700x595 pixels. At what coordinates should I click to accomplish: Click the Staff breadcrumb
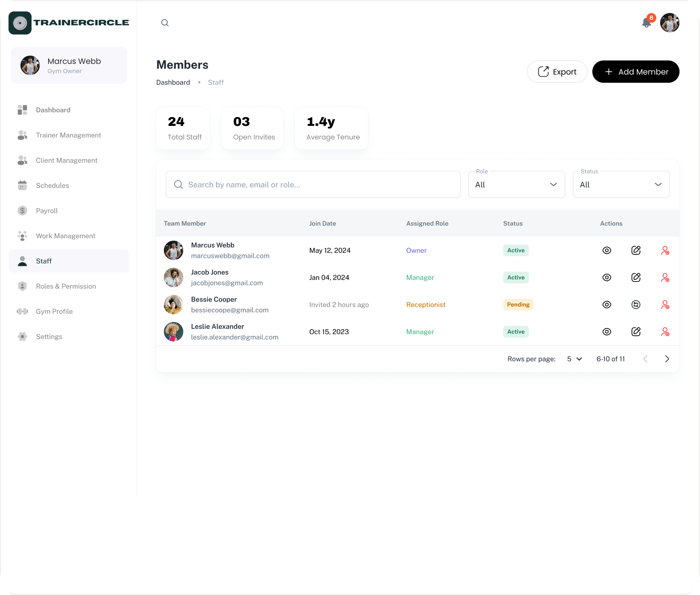coord(216,82)
